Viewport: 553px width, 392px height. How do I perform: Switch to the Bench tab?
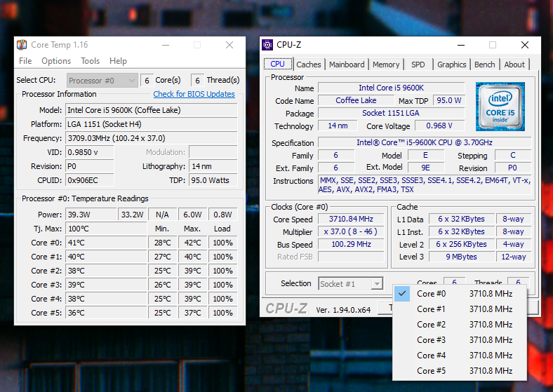click(485, 65)
